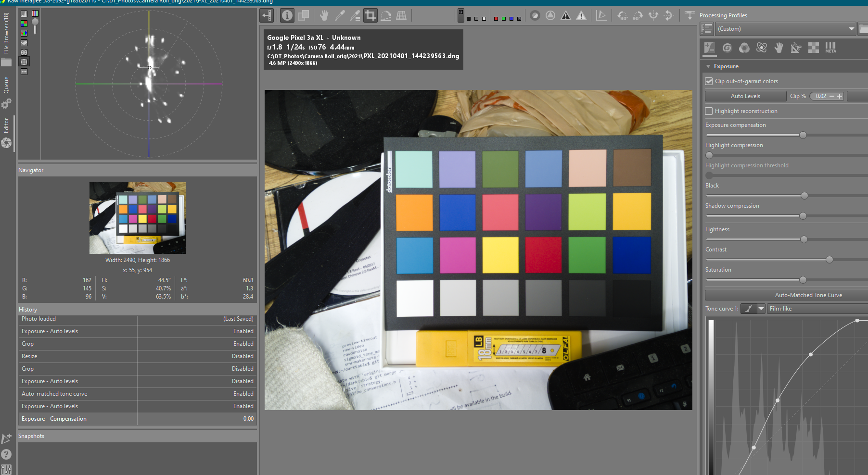This screenshot has width=868, height=475.
Task: Open the Processing Profiles dropdown
Action: coord(786,29)
